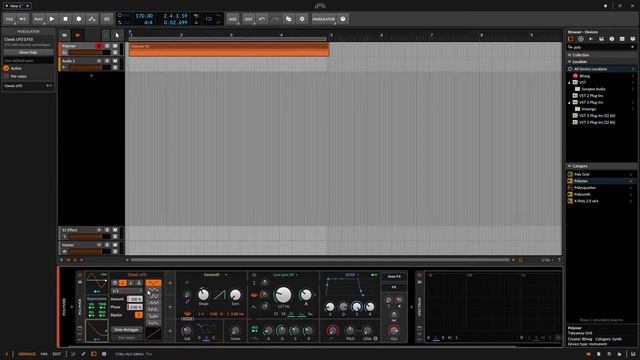Collapse the VST tree node

[x=570, y=82]
